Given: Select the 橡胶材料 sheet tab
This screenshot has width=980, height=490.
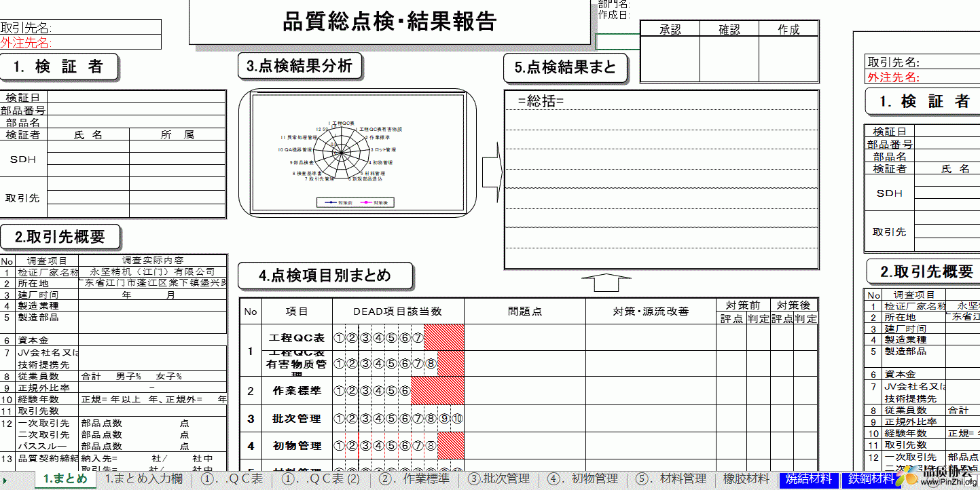Looking at the screenshot, I should 746,479.
